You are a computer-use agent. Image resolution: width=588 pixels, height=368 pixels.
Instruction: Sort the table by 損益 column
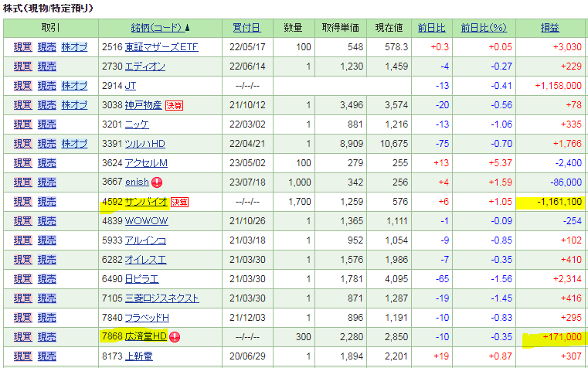click(x=550, y=27)
